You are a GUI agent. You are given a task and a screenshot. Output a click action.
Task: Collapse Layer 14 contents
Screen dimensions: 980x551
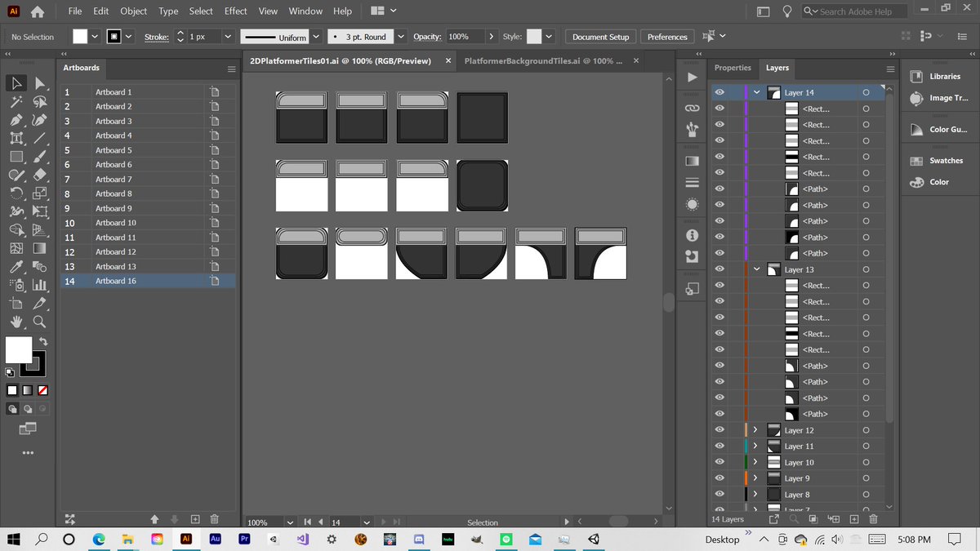[756, 93]
